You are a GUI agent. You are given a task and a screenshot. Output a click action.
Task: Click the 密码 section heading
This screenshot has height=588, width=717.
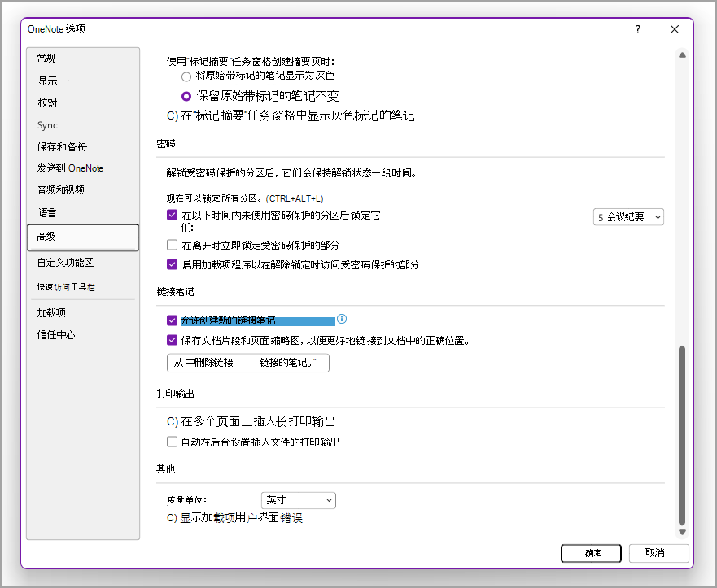166,144
